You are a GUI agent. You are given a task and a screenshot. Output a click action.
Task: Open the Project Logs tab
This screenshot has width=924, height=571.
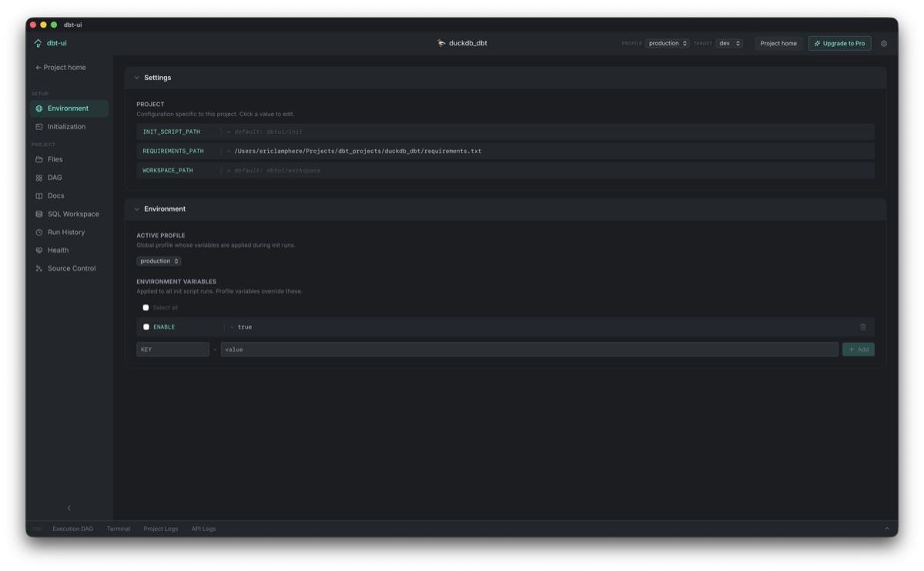(161, 529)
